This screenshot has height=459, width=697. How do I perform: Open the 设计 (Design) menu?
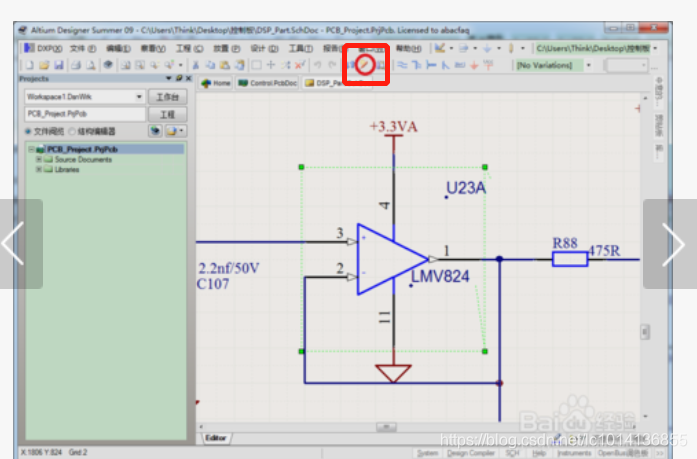pos(264,48)
